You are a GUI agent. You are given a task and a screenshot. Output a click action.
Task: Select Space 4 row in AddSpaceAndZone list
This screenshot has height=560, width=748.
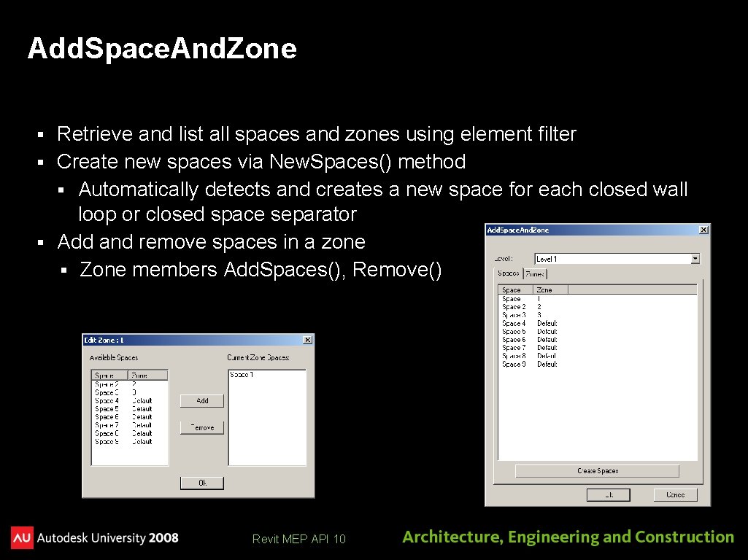(x=597, y=323)
